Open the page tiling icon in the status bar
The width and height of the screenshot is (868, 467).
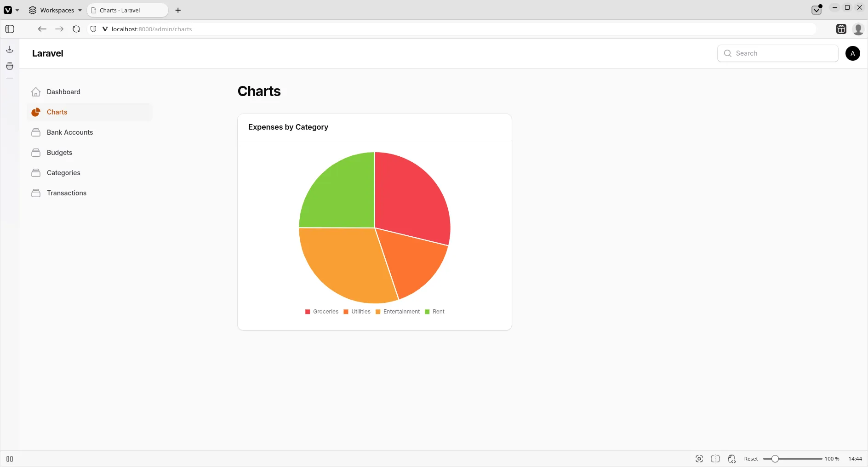(716, 459)
